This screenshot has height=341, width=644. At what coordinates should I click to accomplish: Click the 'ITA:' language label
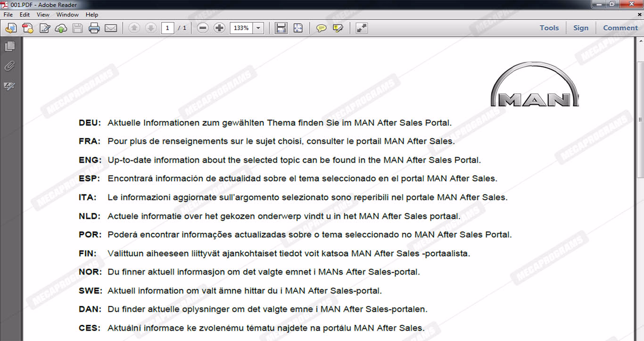[x=88, y=197]
